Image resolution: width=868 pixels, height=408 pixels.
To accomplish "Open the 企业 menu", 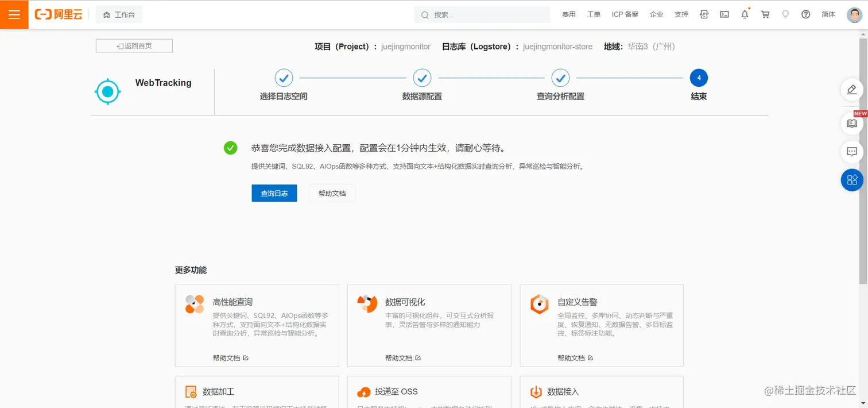I will click(657, 15).
